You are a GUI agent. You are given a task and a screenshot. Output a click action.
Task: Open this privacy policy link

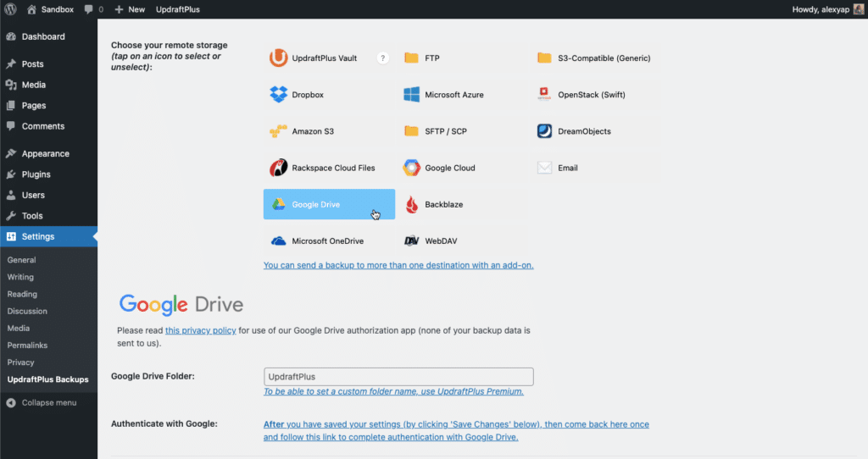pyautogui.click(x=200, y=331)
